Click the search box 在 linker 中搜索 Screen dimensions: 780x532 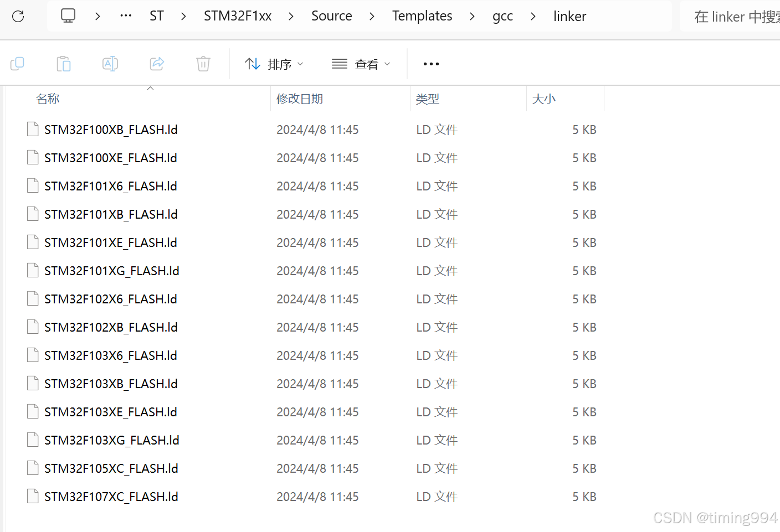point(731,17)
